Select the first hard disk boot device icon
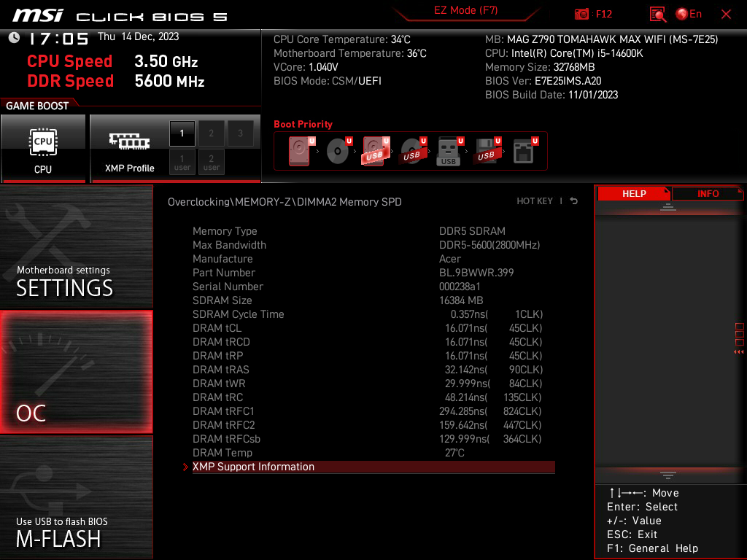 click(x=301, y=151)
